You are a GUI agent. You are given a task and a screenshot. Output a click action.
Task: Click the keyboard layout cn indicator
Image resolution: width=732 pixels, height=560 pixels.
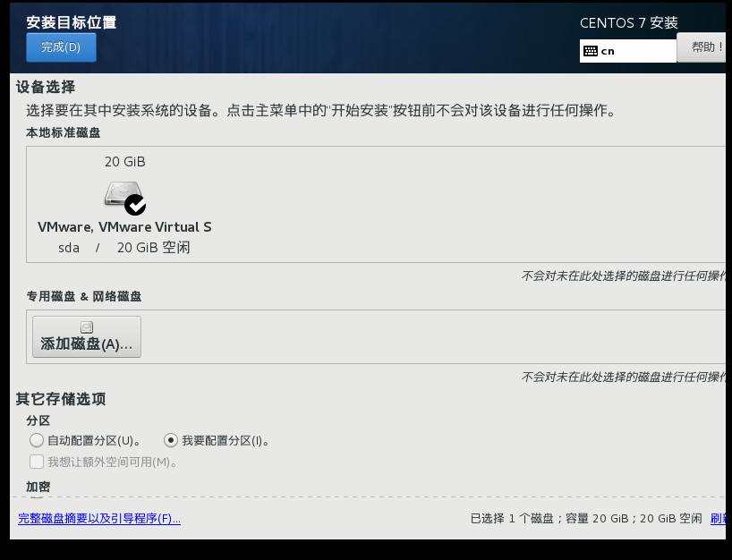(x=628, y=51)
